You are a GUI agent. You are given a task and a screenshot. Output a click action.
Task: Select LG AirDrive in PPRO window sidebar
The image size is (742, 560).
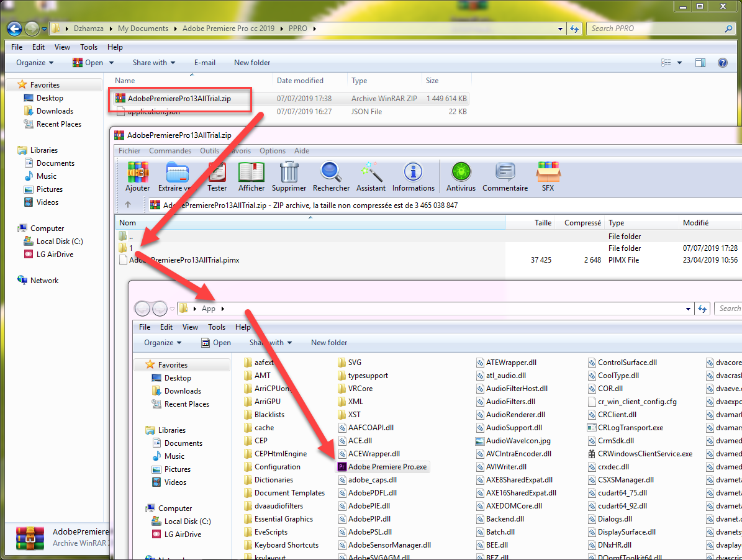[48, 255]
